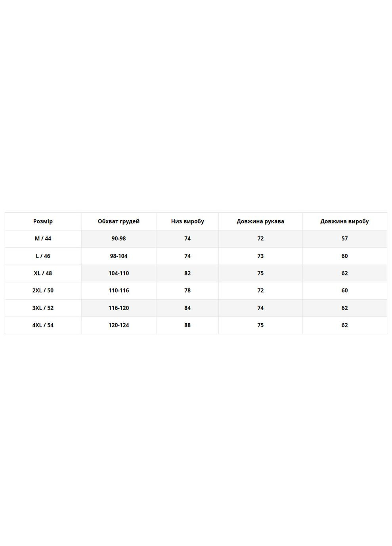Click the "116-120" chest value
392x546 pixels.
[119, 308]
